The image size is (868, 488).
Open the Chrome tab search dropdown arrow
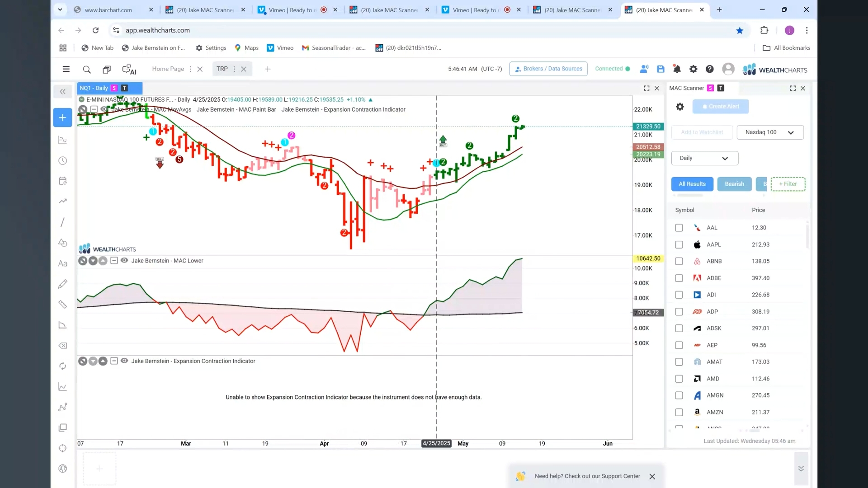[x=60, y=9]
